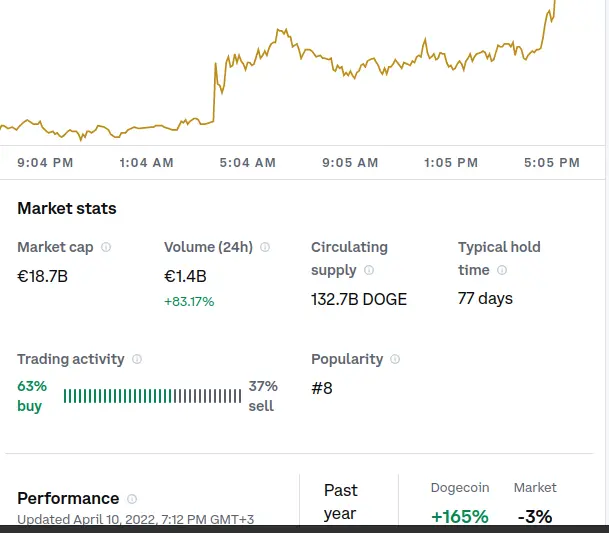Click the +83.17% volume change

tap(189, 301)
